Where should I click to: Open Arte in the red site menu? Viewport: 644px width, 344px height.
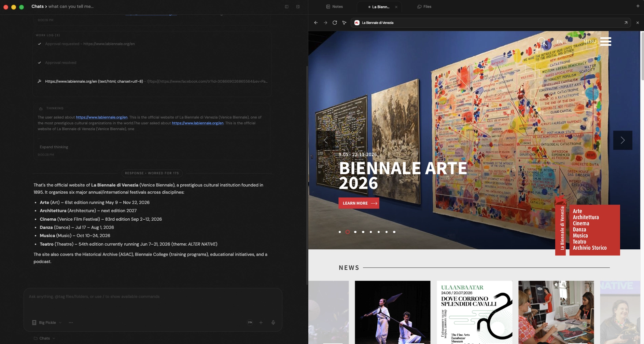(577, 211)
